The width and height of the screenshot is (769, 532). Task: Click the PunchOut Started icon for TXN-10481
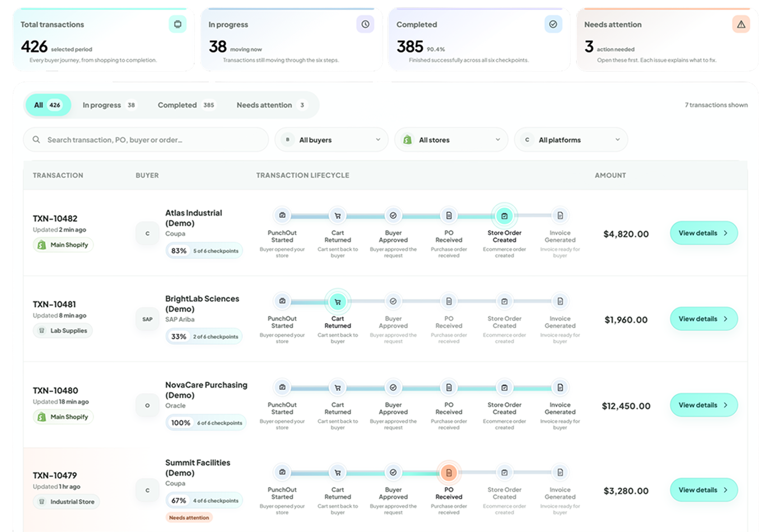click(x=282, y=301)
